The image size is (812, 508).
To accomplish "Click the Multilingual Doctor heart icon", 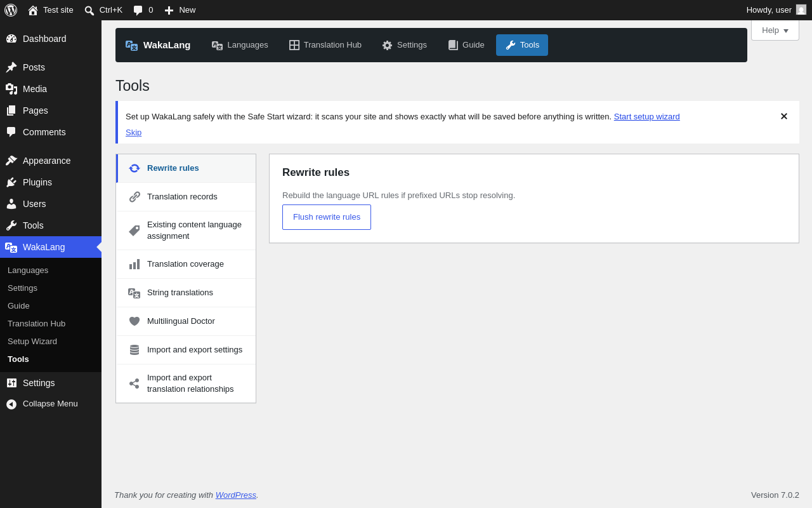I will click(x=134, y=321).
